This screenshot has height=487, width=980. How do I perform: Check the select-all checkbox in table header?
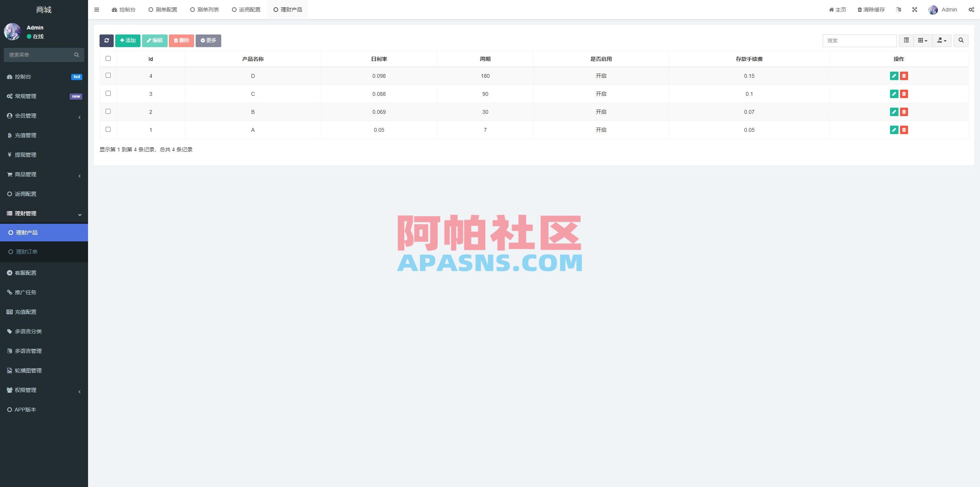pos(108,58)
